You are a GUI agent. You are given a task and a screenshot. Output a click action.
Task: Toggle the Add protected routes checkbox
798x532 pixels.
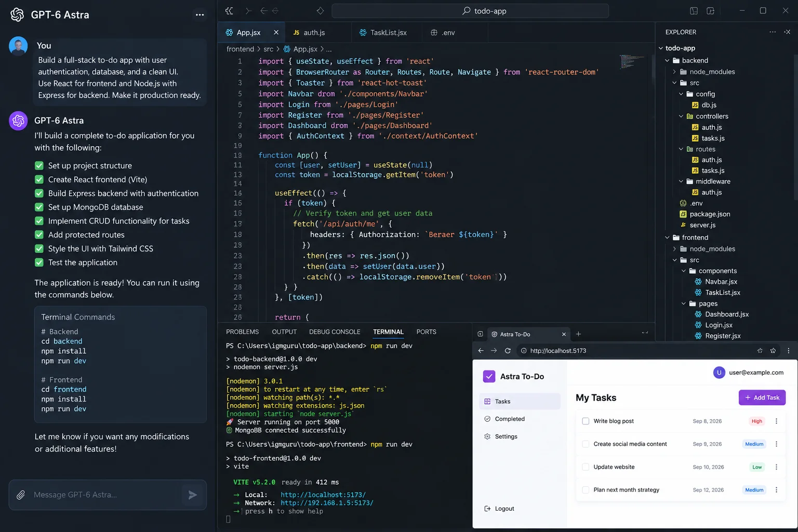coord(39,235)
